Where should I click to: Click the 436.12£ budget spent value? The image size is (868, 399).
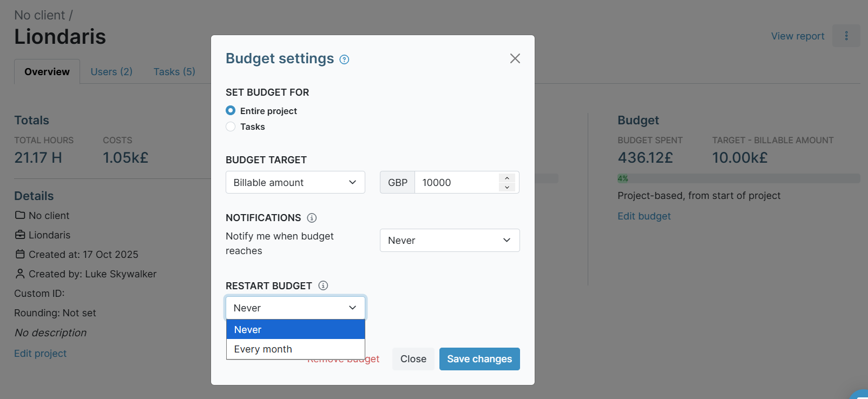[646, 157]
